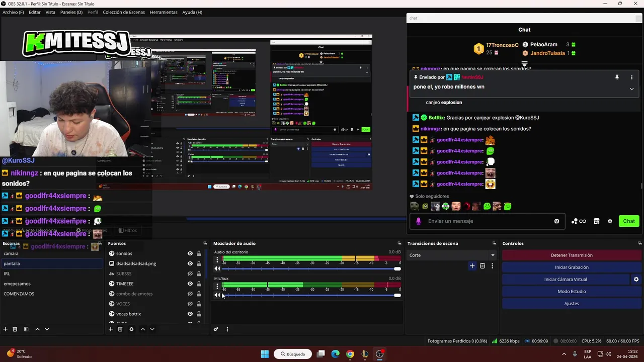This screenshot has width=644, height=362.
Task: Open the shop icon in chat bar
Action: point(597,221)
